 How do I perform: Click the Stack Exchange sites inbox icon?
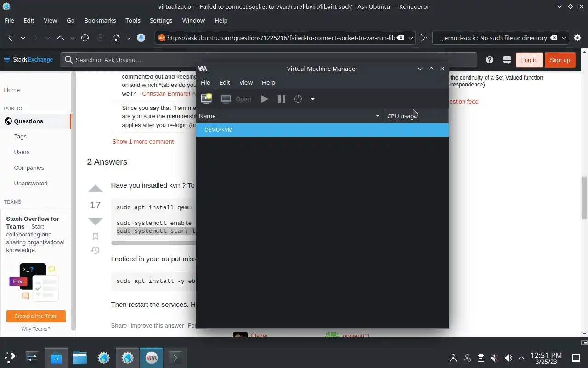(x=507, y=60)
